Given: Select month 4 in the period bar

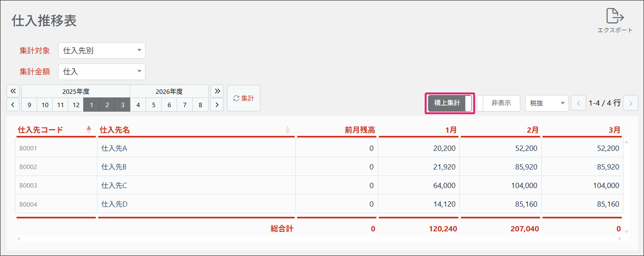Looking at the screenshot, I should (138, 105).
